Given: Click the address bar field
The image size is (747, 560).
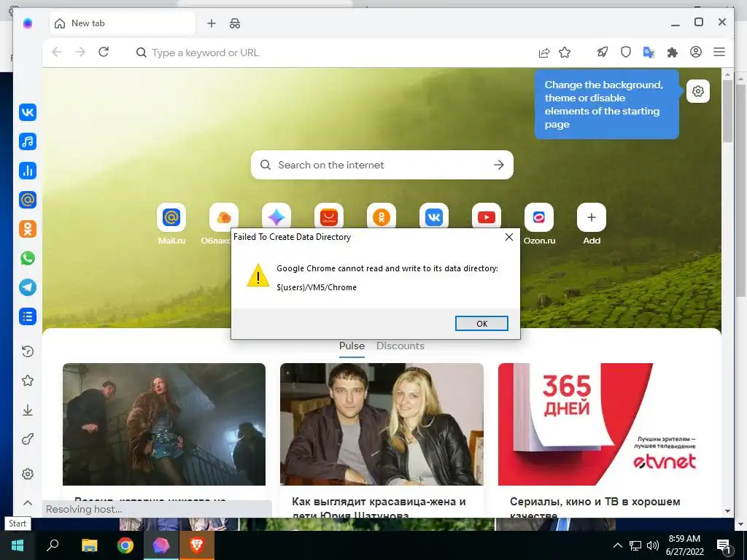Looking at the screenshot, I should click(333, 52).
